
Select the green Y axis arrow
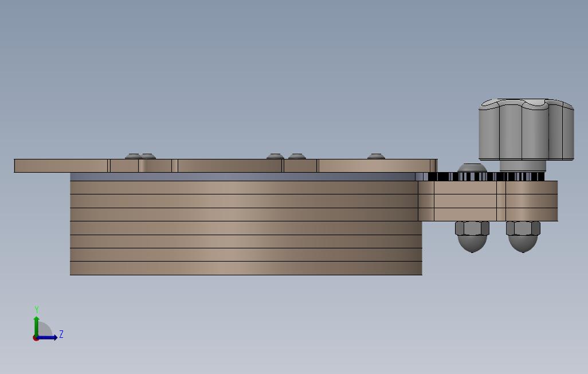tap(36, 327)
